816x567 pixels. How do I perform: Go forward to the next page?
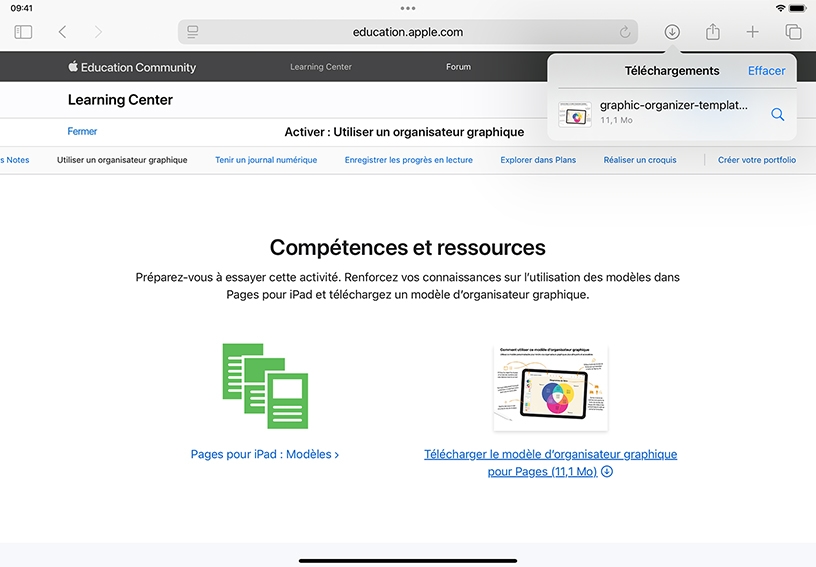[98, 32]
